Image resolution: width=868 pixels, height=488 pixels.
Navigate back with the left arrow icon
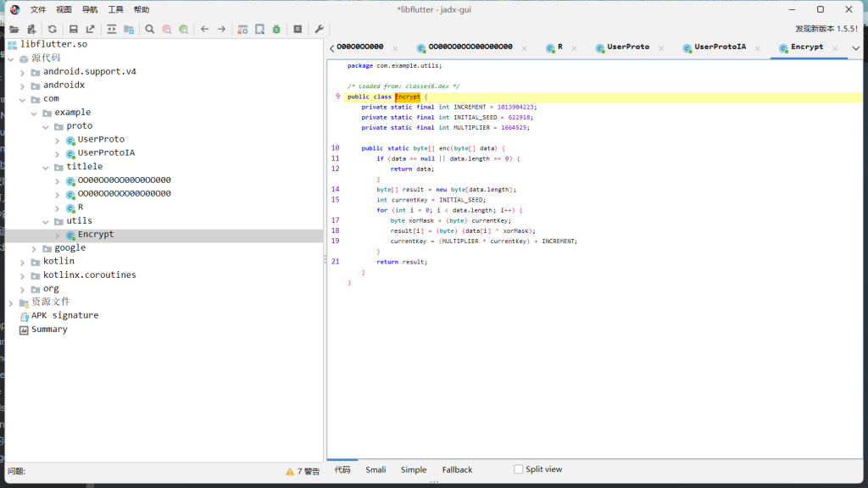(205, 30)
